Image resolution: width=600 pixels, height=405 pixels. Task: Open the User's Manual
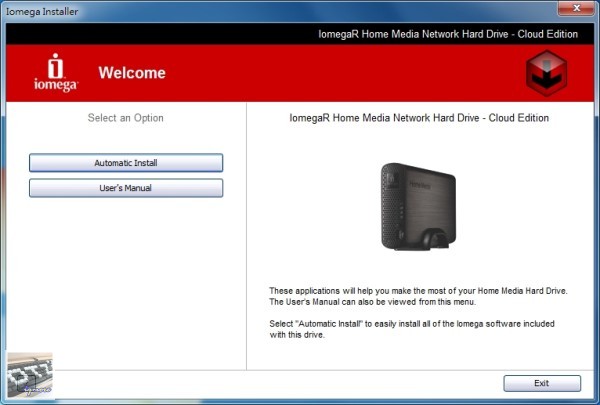pyautogui.click(x=126, y=188)
